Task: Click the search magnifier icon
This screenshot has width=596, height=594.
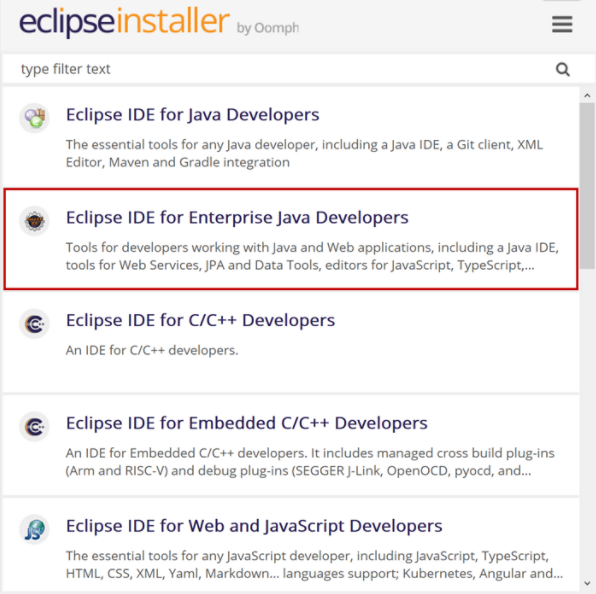Action: point(563,70)
